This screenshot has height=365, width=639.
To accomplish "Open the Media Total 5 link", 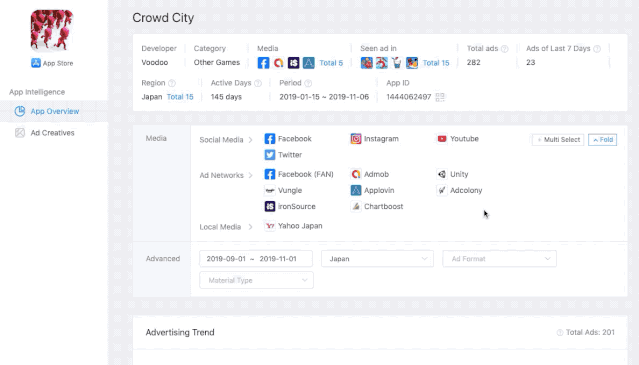I will click(331, 63).
